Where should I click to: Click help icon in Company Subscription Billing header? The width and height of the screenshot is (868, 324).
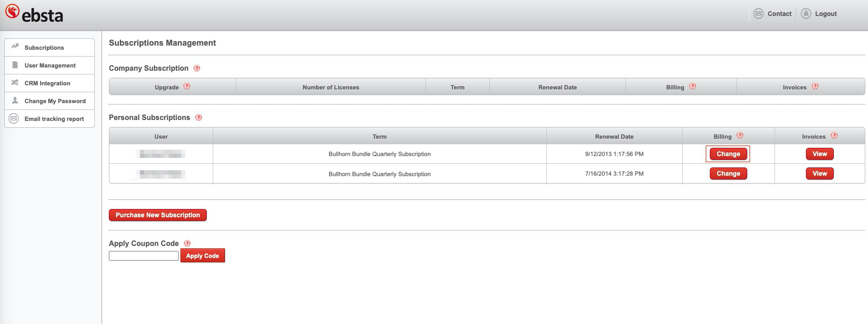(693, 86)
